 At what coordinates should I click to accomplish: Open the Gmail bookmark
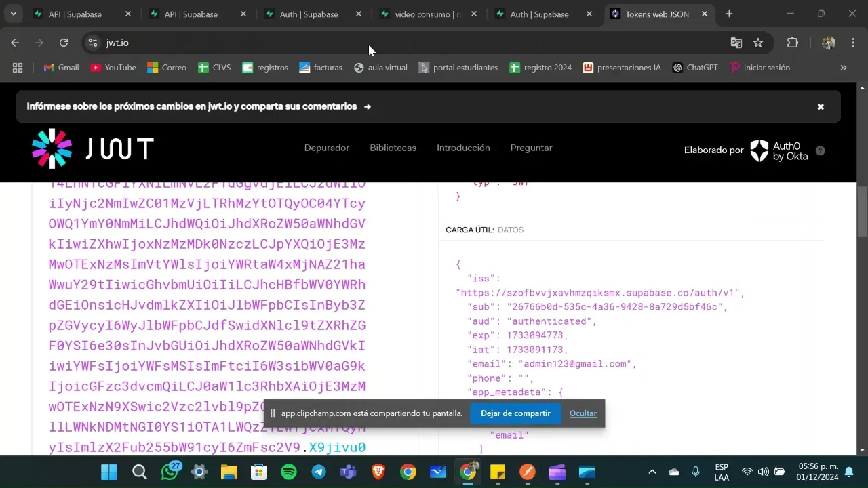61,68
